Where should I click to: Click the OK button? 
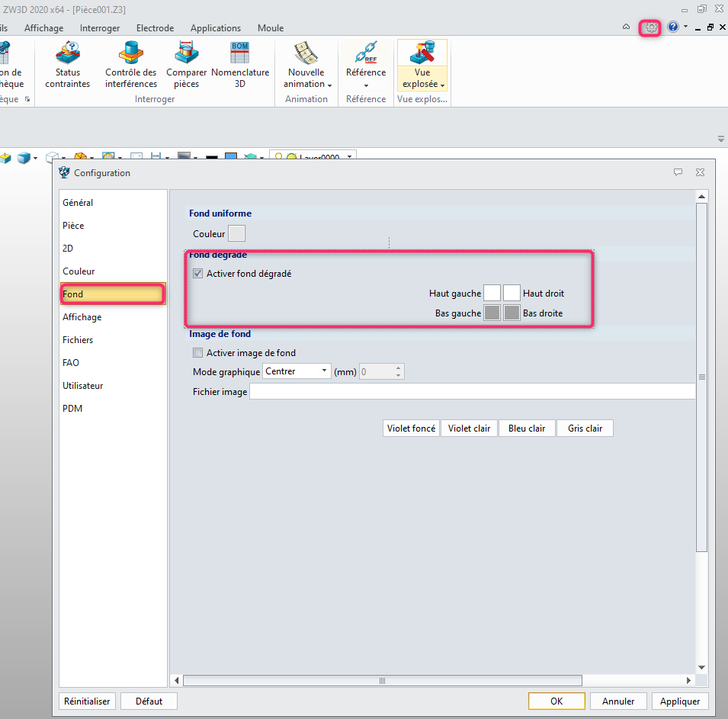[x=556, y=701]
